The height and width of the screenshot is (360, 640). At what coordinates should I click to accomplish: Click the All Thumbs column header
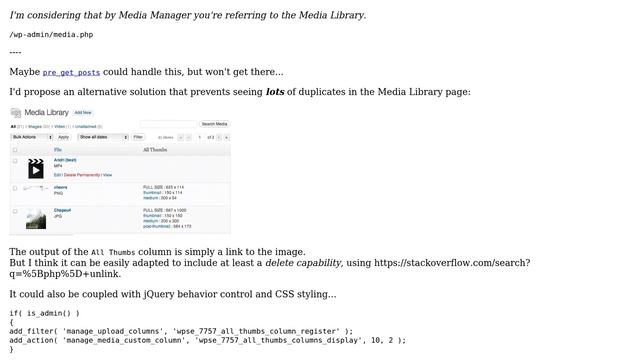click(155, 150)
